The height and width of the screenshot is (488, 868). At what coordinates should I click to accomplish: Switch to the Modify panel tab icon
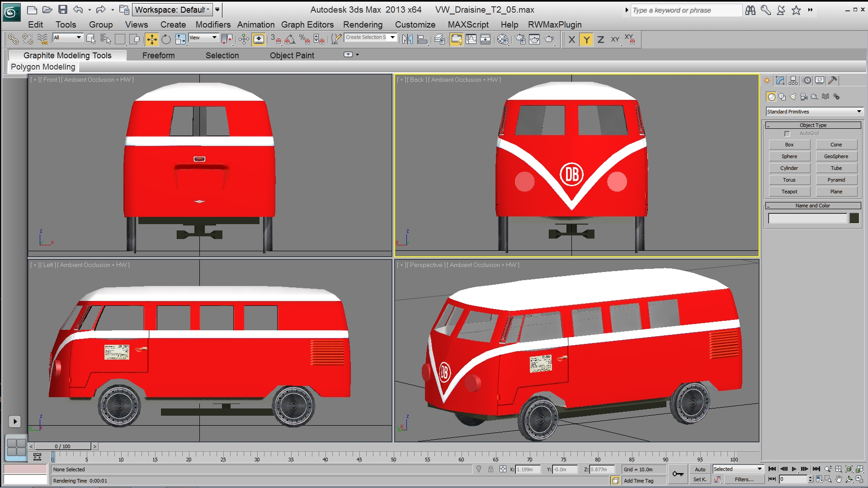point(780,80)
